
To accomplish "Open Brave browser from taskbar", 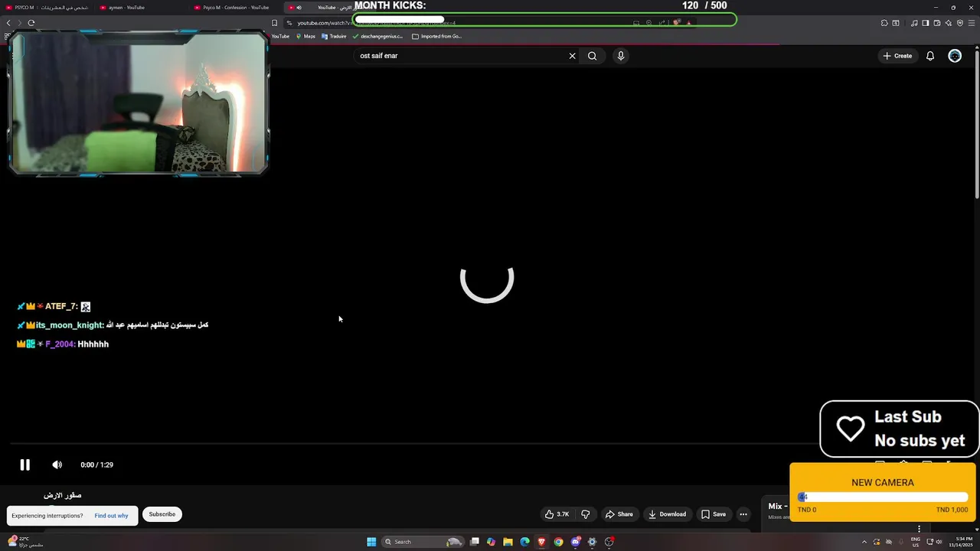I will (x=541, y=542).
